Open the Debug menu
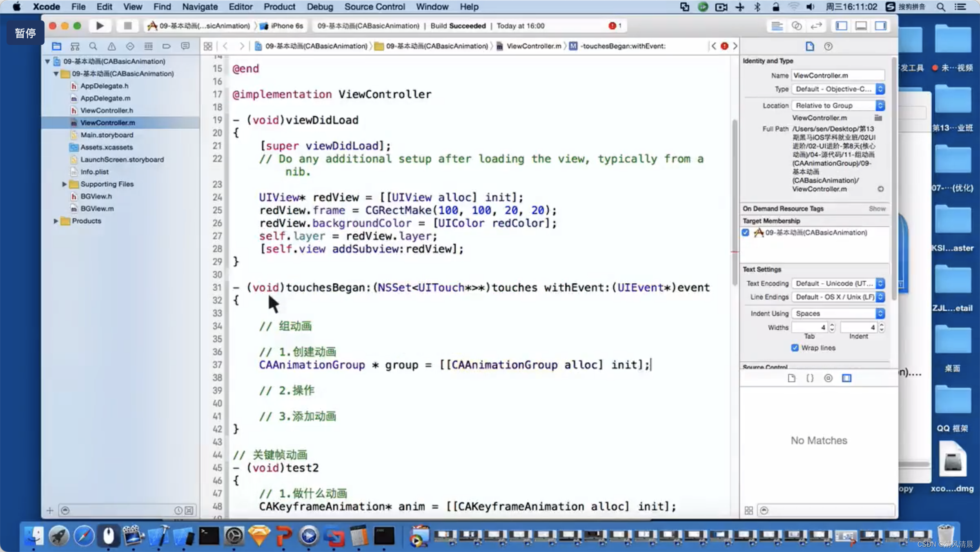The image size is (980, 552). point(320,7)
